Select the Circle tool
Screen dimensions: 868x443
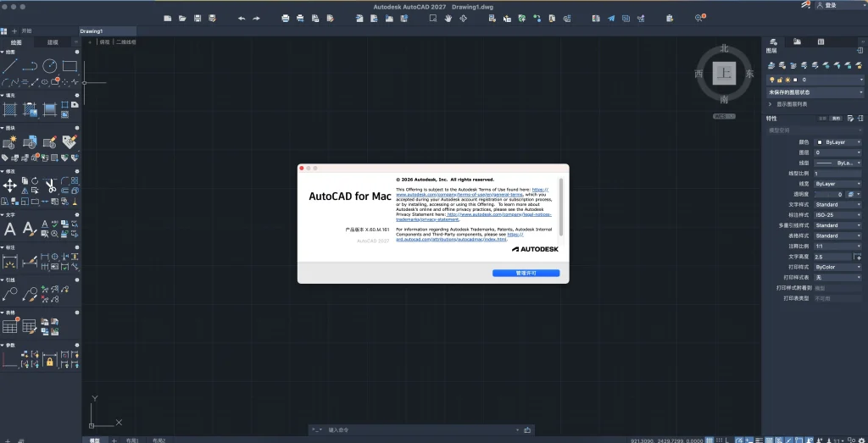point(50,66)
